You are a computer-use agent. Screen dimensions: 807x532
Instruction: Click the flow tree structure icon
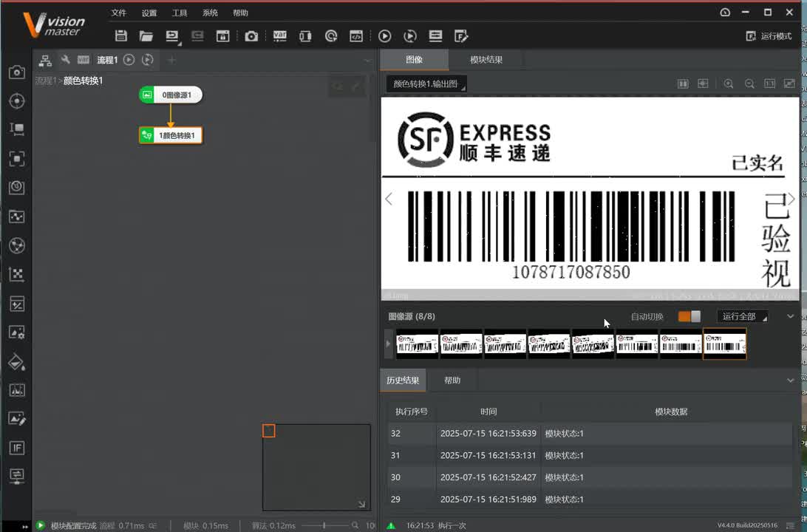tap(45, 60)
